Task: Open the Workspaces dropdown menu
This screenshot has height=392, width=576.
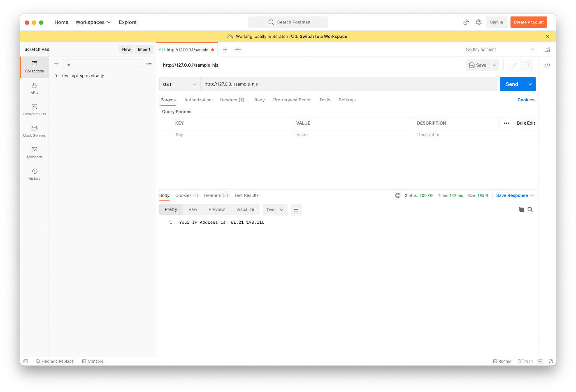Action: (x=93, y=22)
